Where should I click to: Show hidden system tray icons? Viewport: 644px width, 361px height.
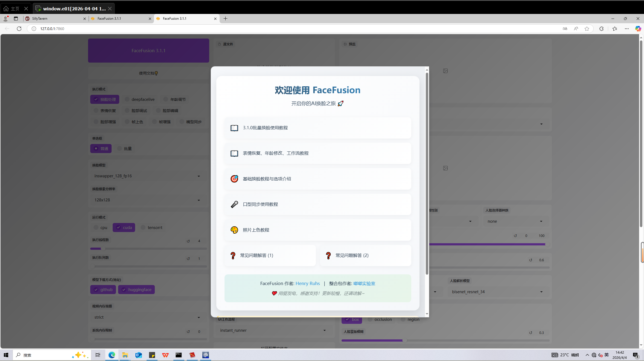(x=587, y=355)
